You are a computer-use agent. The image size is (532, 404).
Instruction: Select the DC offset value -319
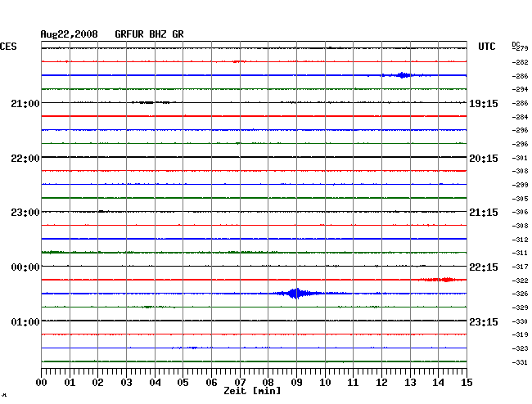520,334
